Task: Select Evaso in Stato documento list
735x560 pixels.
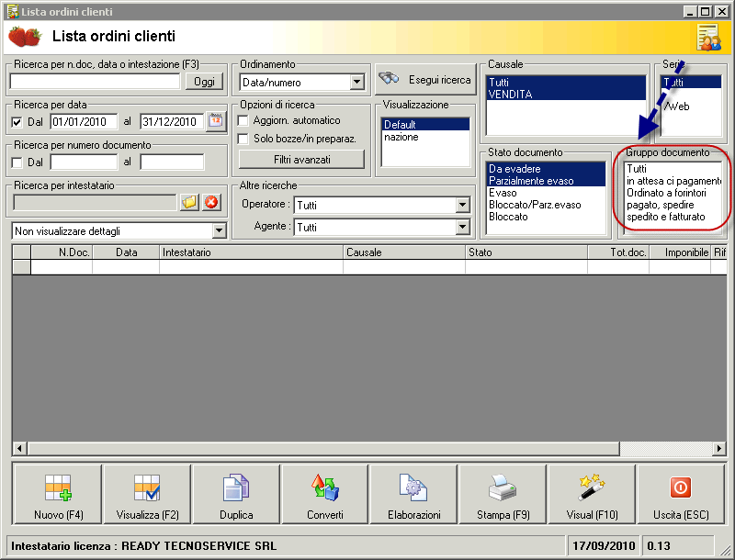Action: (503, 193)
